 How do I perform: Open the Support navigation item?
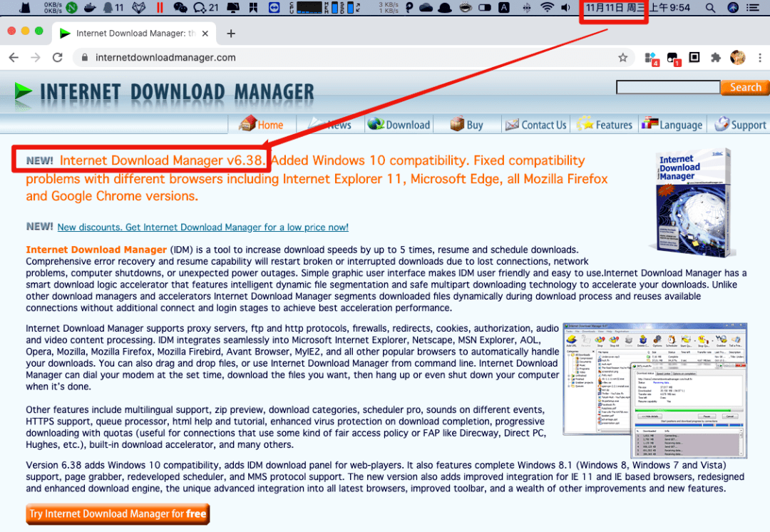741,124
